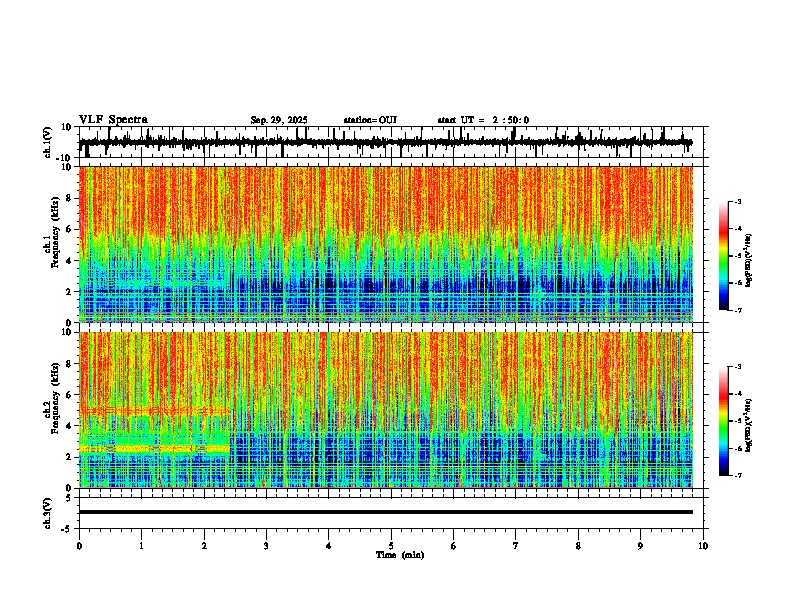The image size is (792, 612).
Task: Click the orange 5 kHz band in ch.2 spectrogram
Action: click(x=155, y=412)
